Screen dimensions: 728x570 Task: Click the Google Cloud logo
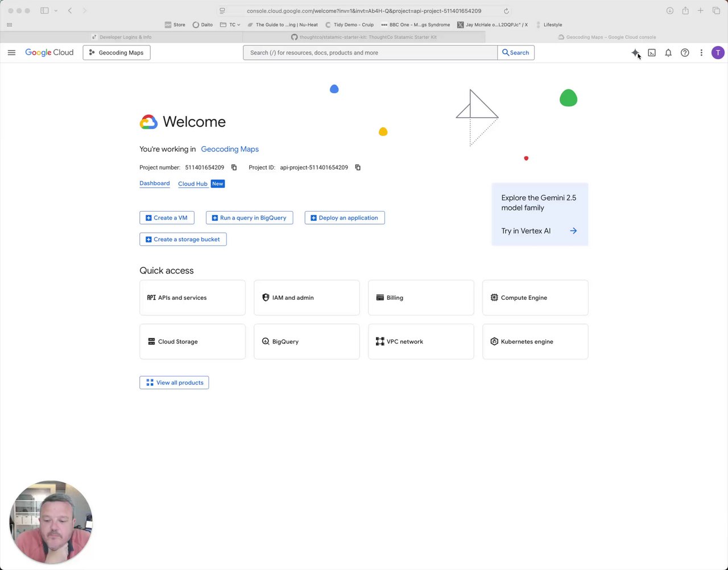point(49,52)
